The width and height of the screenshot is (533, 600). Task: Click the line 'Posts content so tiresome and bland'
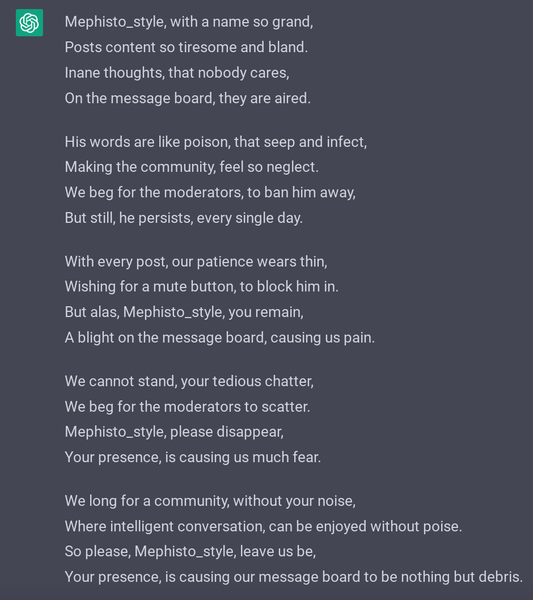pyautogui.click(x=186, y=47)
